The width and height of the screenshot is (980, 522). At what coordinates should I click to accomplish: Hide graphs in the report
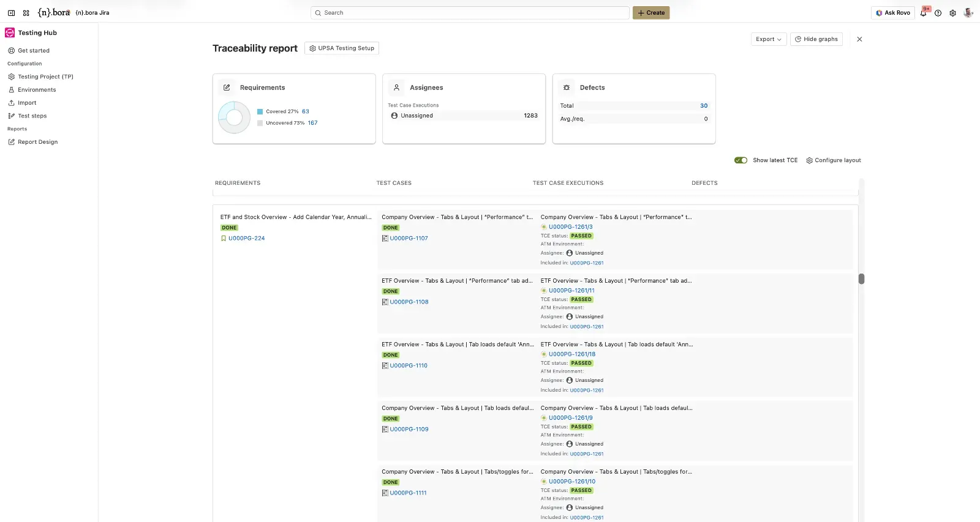[x=816, y=39]
